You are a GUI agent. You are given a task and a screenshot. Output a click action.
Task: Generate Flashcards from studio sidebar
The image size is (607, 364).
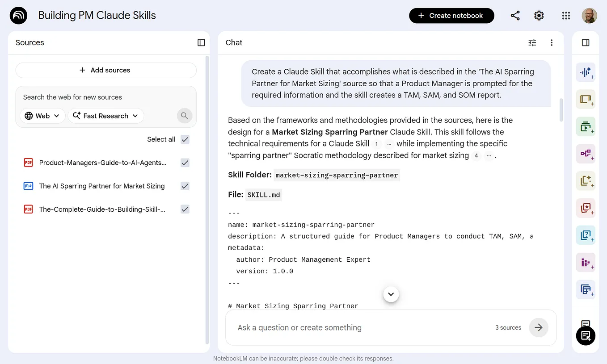[586, 208]
